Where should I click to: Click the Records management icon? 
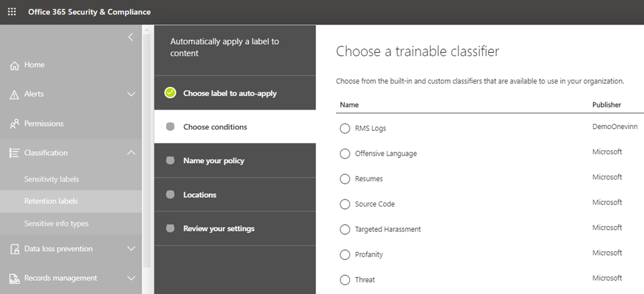pos(14,278)
